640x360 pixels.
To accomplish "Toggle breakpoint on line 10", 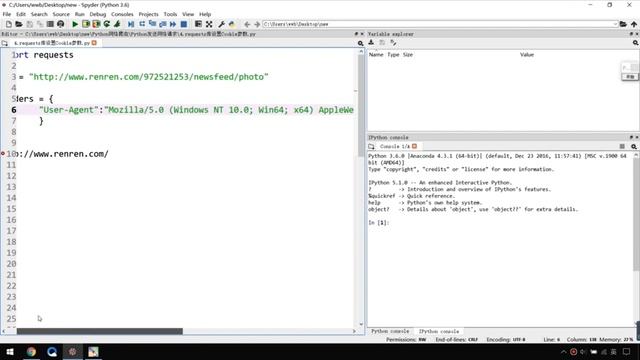I will (3, 153).
